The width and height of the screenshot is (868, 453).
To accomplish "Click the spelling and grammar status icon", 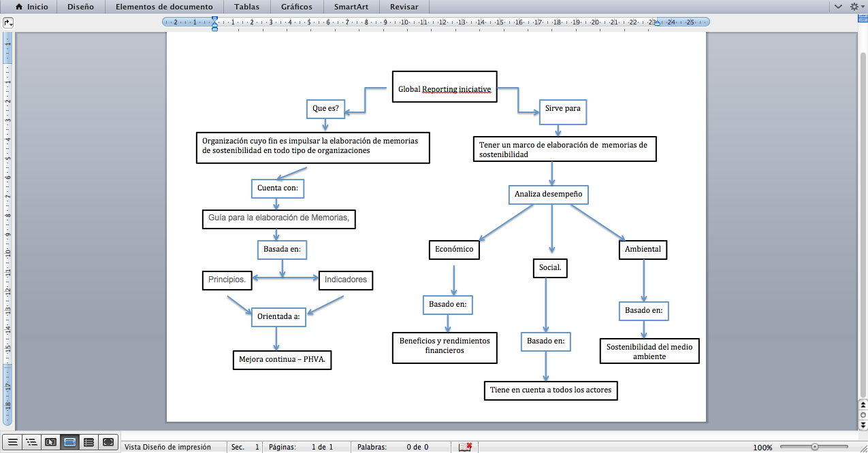I will pyautogui.click(x=466, y=447).
